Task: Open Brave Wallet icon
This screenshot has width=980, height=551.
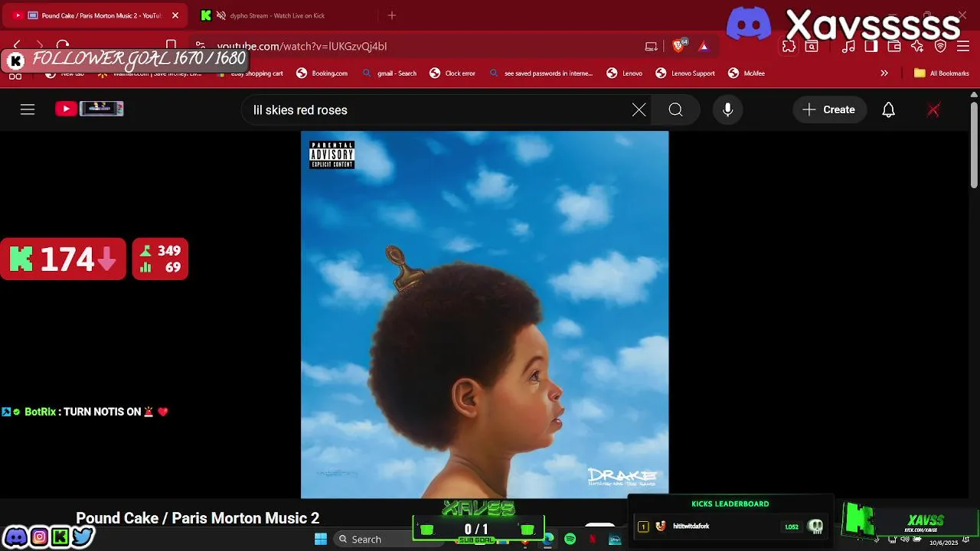Action: coord(893,47)
